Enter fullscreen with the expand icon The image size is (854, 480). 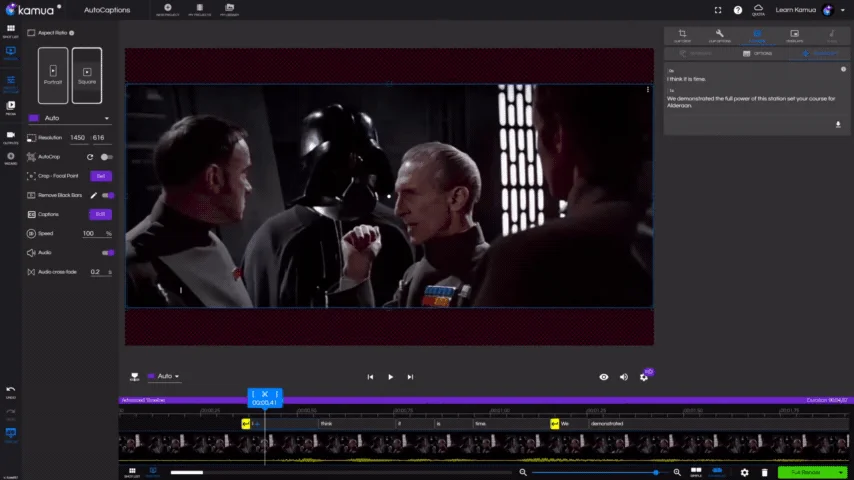pyautogui.click(x=718, y=10)
